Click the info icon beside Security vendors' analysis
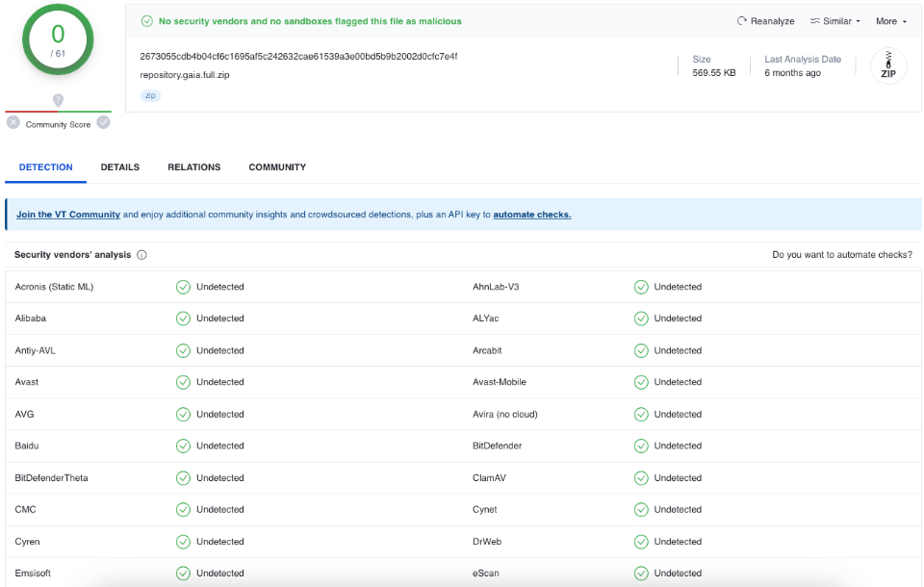The width and height of the screenshot is (924, 587). tap(141, 255)
